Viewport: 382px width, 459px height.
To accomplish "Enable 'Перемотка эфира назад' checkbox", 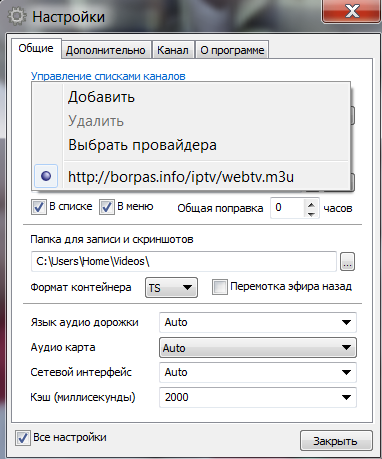I will pyautogui.click(x=220, y=287).
